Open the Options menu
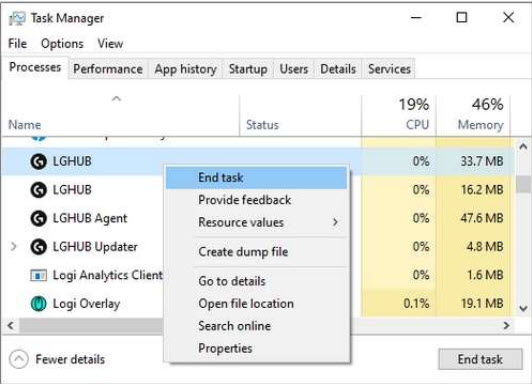 click(62, 43)
